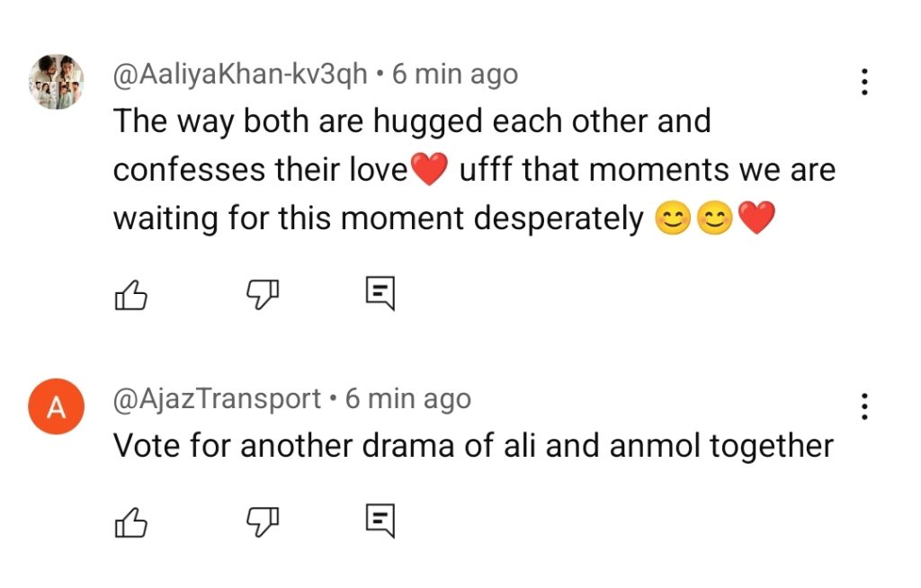Tap the 'Vote for another drama' comment text
The width and height of the screenshot is (921, 588).
473,446
